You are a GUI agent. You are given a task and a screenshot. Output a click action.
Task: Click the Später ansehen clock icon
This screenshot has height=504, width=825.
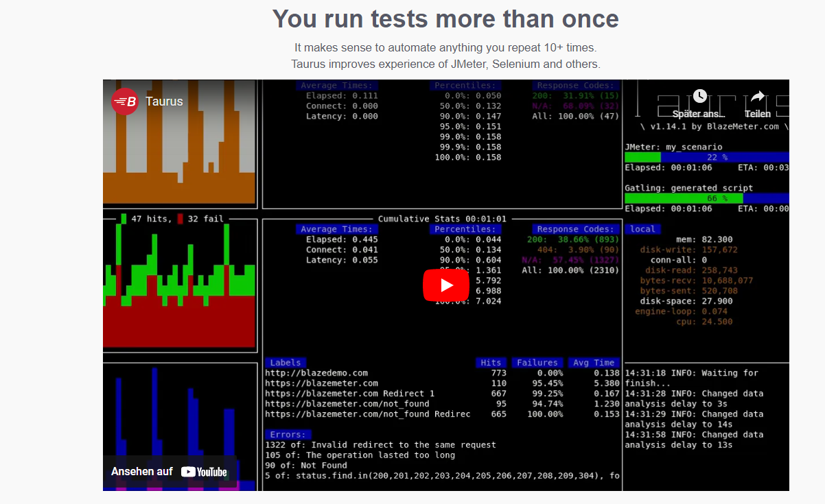click(x=699, y=96)
